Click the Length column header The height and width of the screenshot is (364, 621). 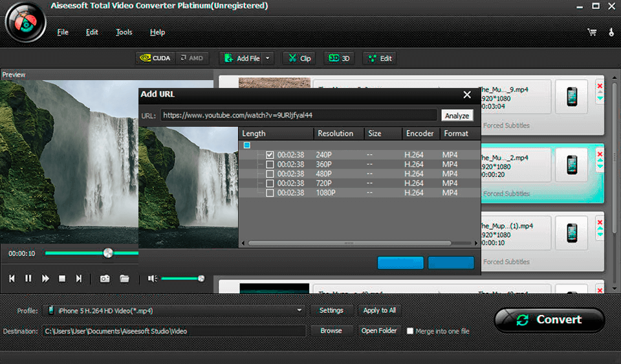pos(276,133)
